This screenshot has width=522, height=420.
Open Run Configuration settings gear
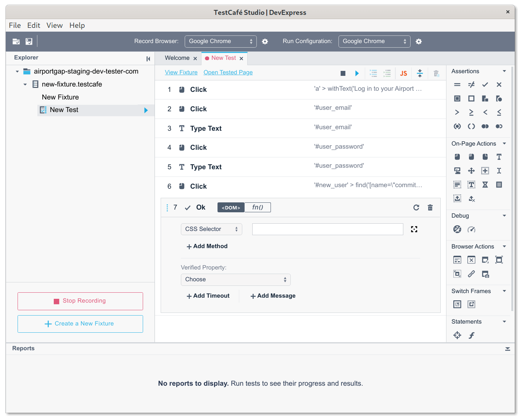coord(419,42)
